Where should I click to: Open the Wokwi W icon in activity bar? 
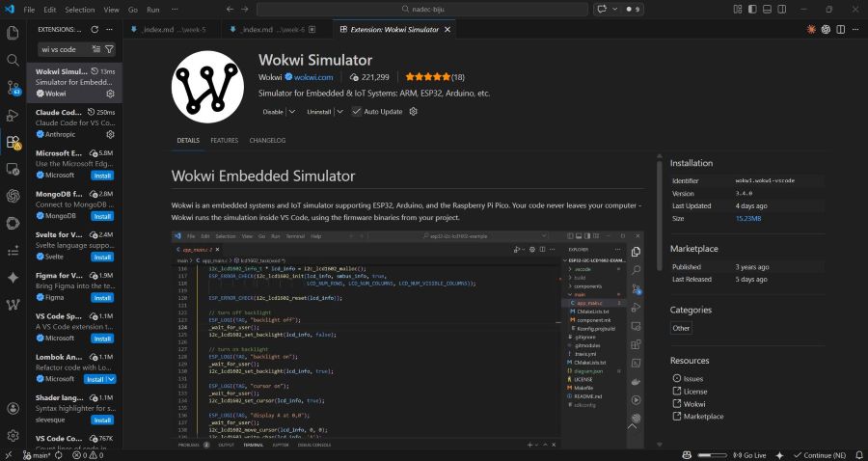click(x=13, y=305)
